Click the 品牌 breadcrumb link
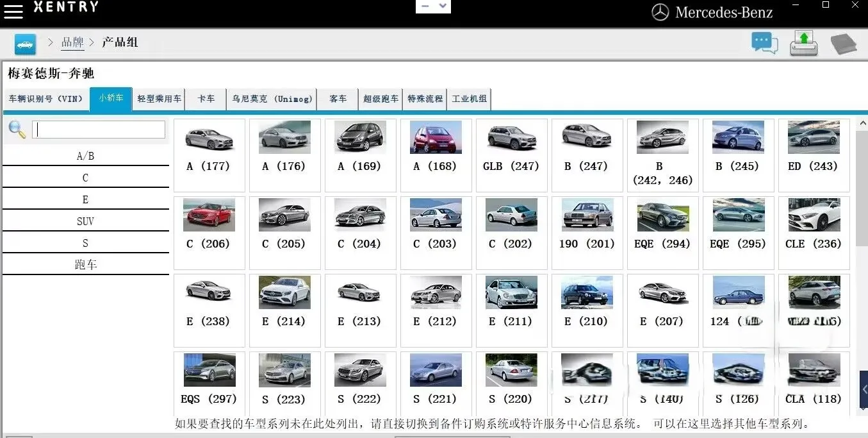 tap(72, 42)
